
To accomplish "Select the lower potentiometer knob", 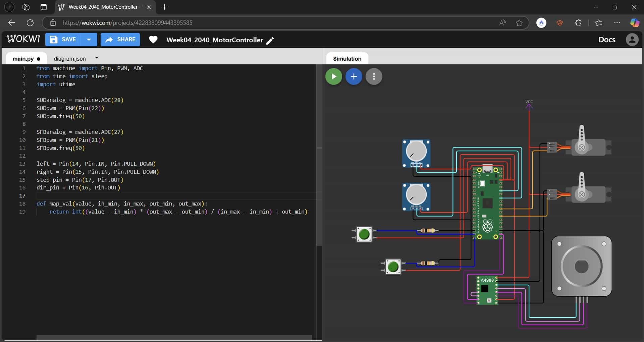I will coord(416,194).
